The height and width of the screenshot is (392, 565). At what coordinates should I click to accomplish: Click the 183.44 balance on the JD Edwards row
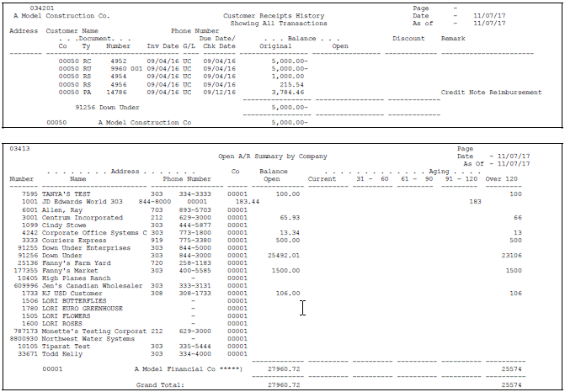pos(248,202)
